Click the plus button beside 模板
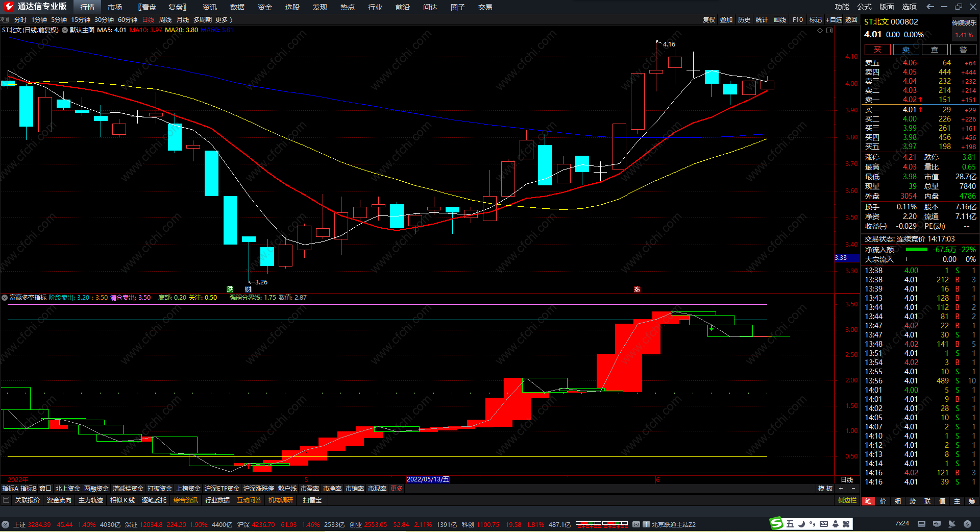Viewport: 980px width, 532px height. click(841, 489)
